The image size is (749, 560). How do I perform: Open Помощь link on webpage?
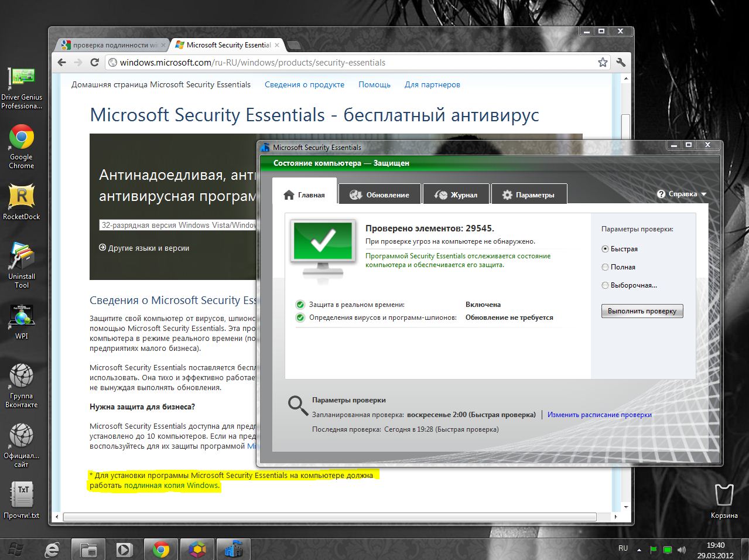375,84
